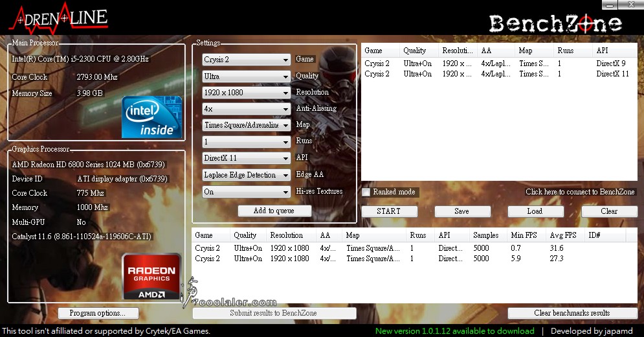Click ATI display adapter device ID text

point(122,179)
